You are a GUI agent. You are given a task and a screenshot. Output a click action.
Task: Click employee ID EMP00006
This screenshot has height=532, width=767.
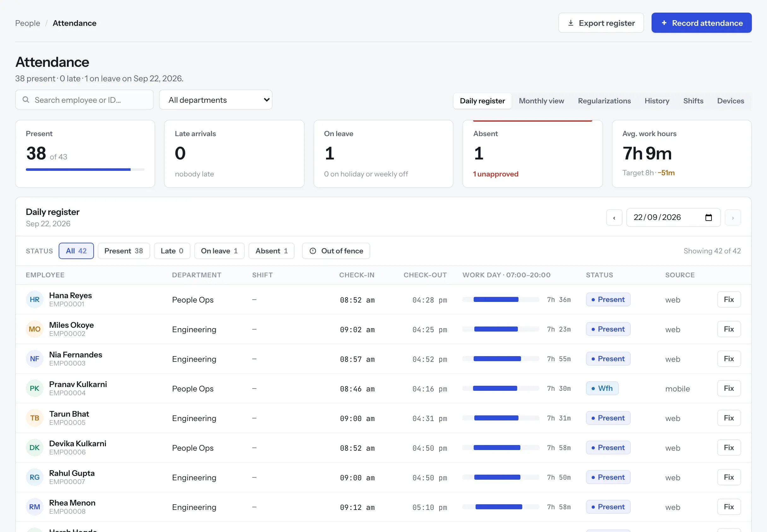(67, 452)
